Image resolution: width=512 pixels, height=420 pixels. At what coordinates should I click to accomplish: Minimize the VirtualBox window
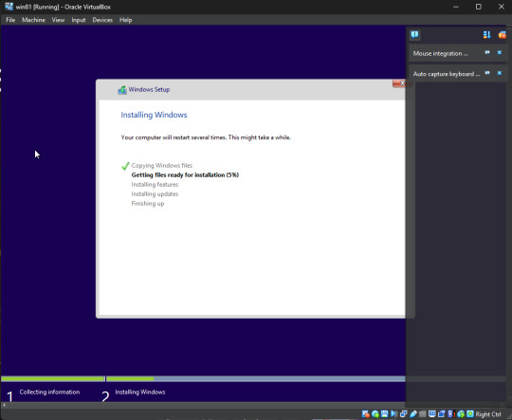coord(456,7)
